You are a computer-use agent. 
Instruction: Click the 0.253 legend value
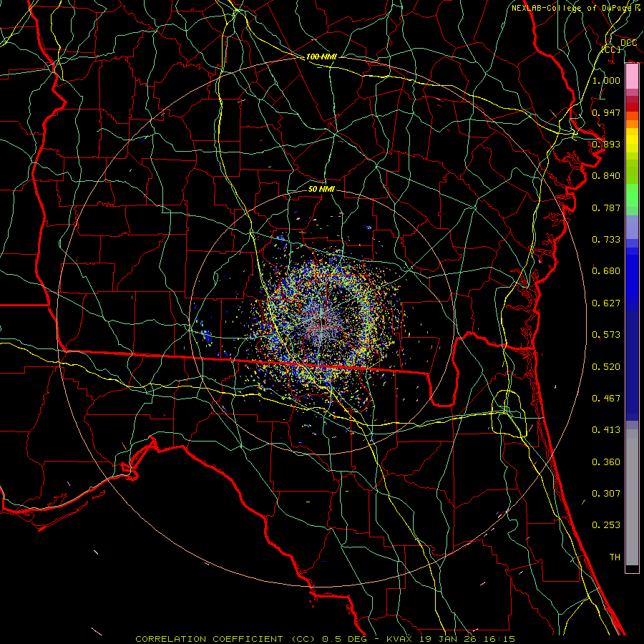coord(606,525)
